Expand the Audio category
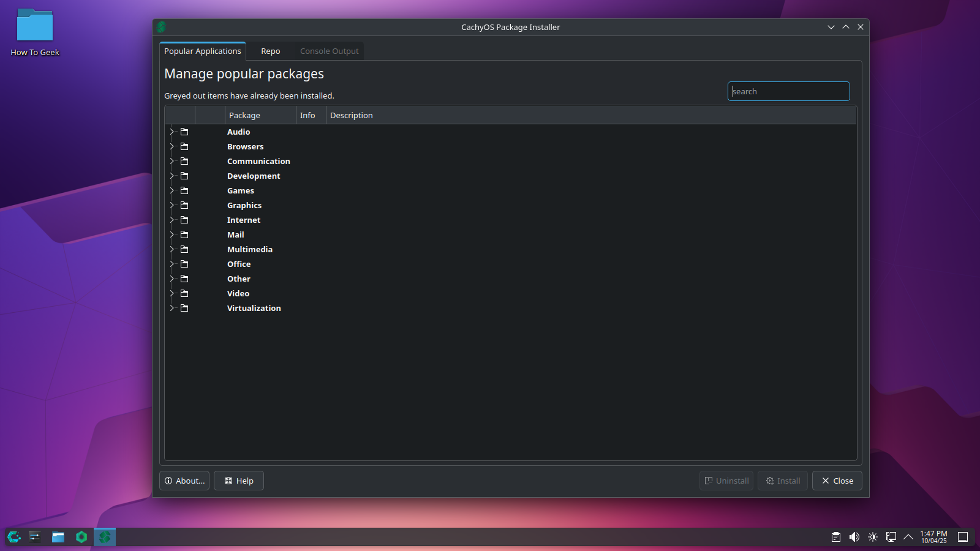Screen dimensions: 980x551 click(x=171, y=132)
